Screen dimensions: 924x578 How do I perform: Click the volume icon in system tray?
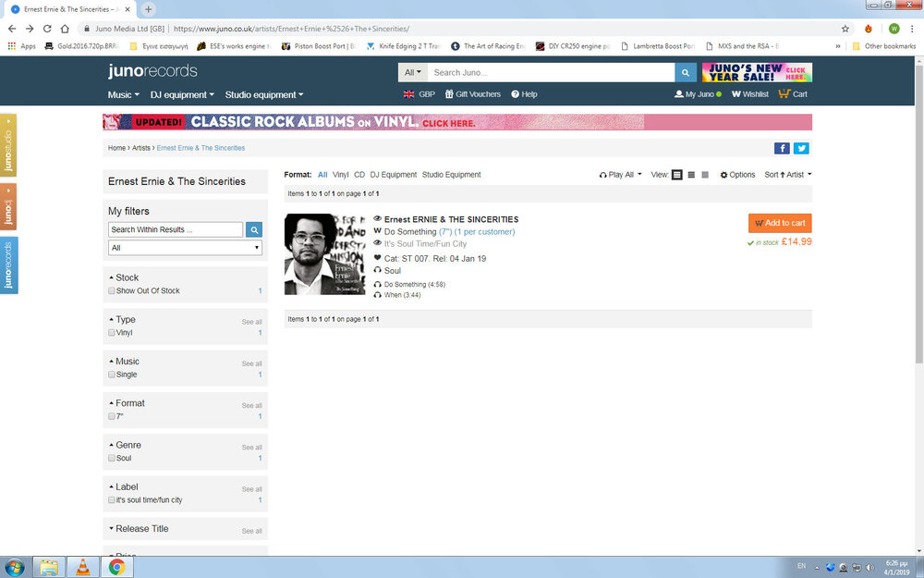(869, 568)
